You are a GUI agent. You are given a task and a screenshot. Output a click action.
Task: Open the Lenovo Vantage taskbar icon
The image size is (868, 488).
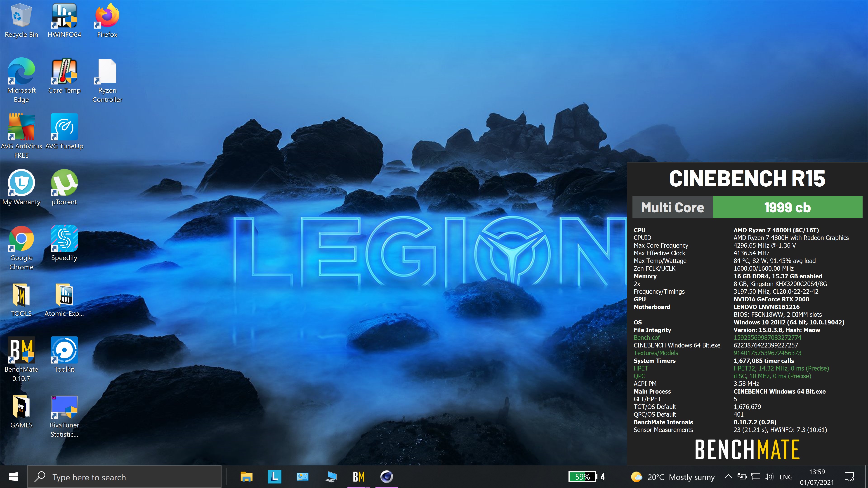click(x=274, y=477)
